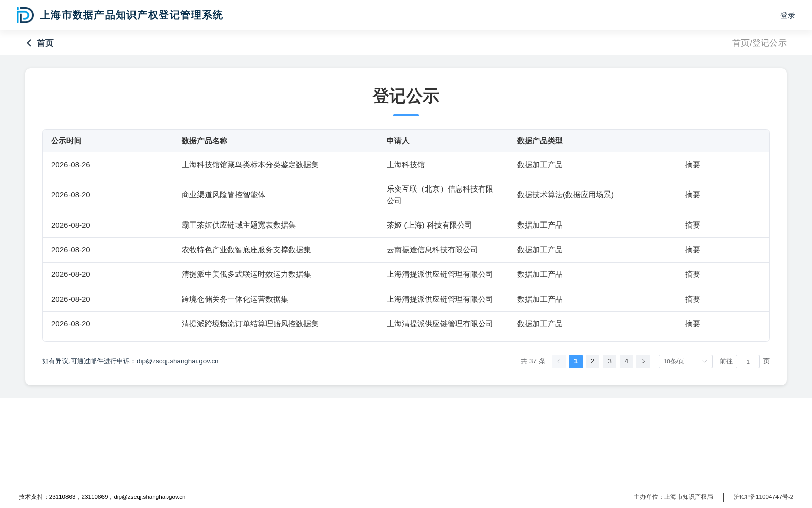Open 摘要 for 农牧特色产业数智底座服务支撑数据集
Screen dimensions: 812x508
click(x=692, y=250)
